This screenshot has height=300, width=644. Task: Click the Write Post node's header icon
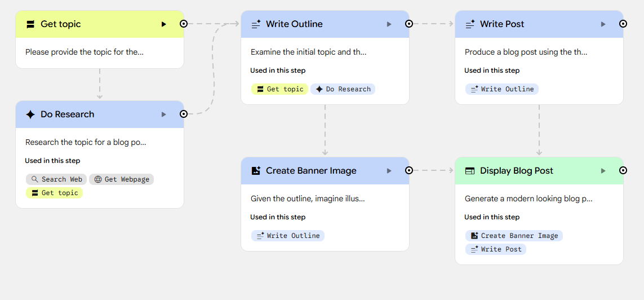pyautogui.click(x=470, y=24)
